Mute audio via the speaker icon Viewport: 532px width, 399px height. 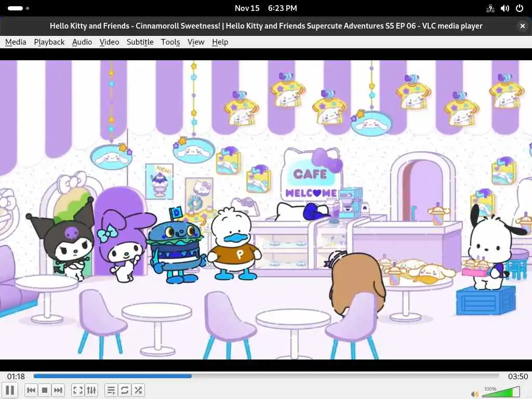click(474, 394)
